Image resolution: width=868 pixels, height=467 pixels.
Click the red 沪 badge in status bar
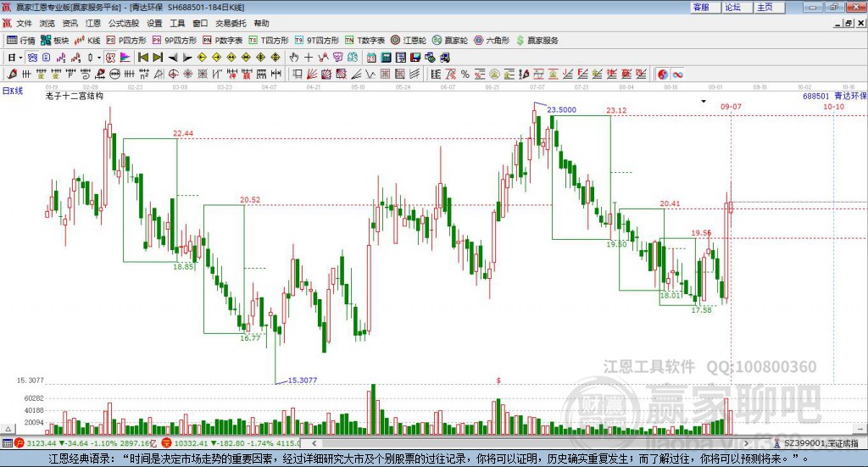pos(19,443)
